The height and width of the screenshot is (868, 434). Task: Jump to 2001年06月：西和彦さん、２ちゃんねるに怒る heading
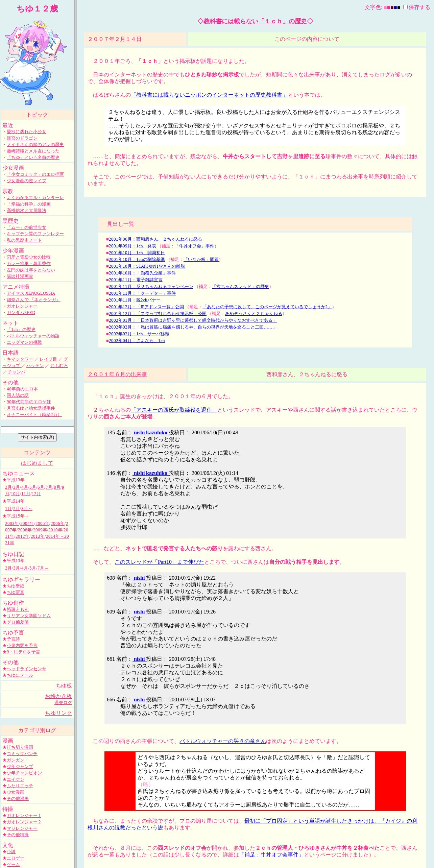click(155, 239)
